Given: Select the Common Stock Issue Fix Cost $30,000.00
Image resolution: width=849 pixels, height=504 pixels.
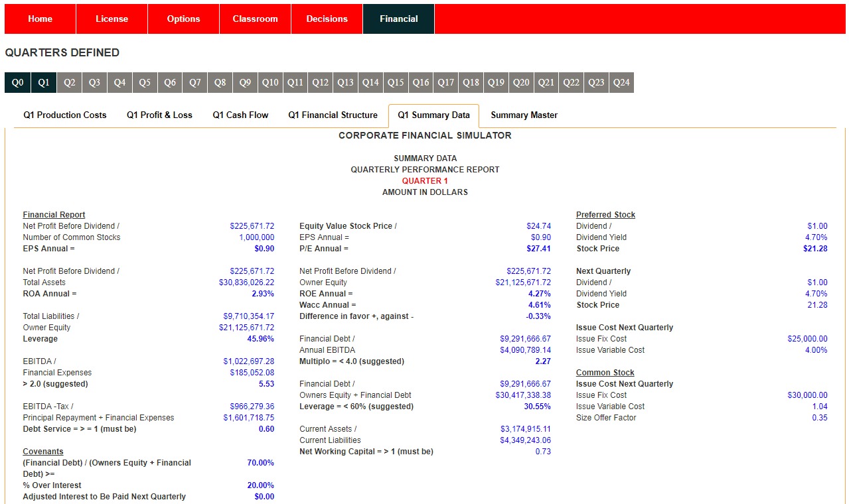Looking at the screenshot, I should pyautogui.click(x=808, y=395).
